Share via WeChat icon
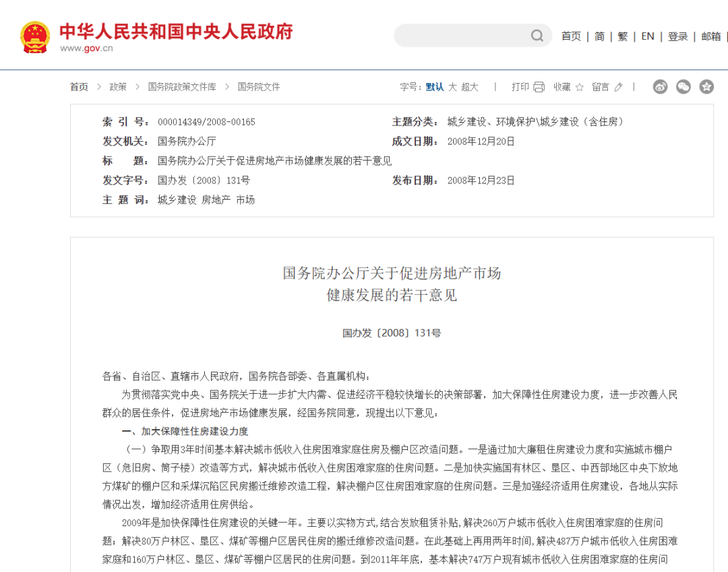The width and height of the screenshot is (728, 572). pos(684,86)
